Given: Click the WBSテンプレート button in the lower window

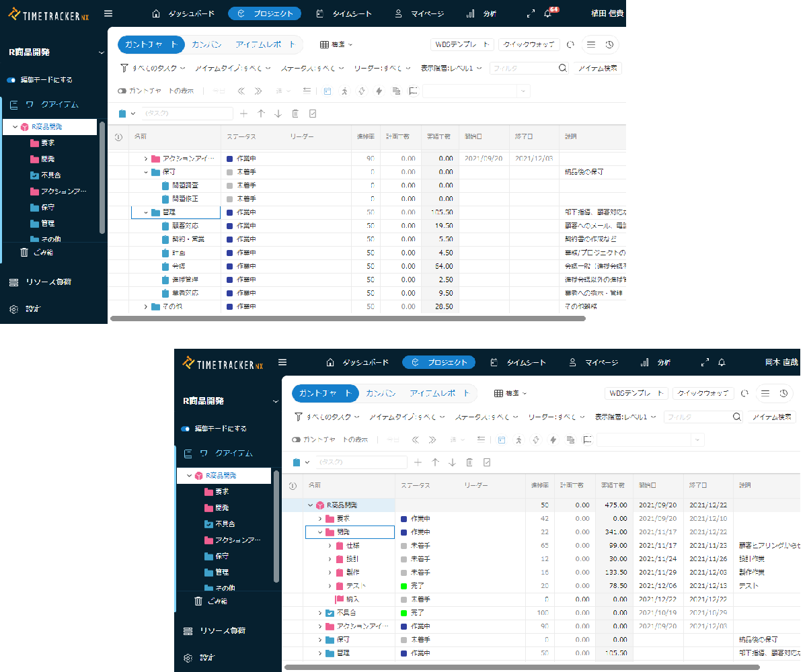Looking at the screenshot, I should (636, 393).
